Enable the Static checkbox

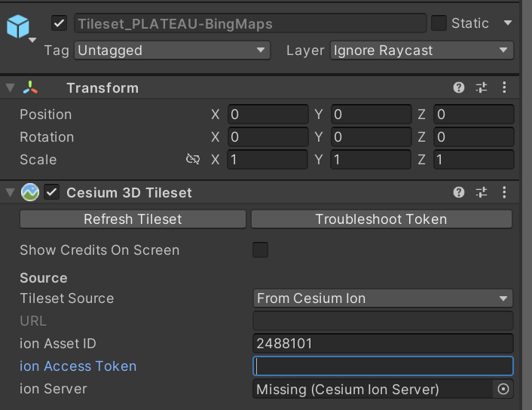439,23
